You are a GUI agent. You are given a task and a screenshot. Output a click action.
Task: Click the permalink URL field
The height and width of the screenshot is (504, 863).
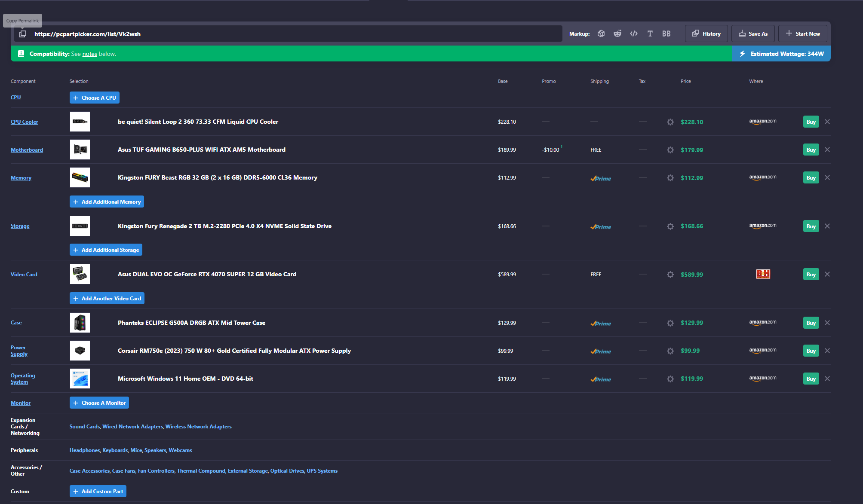(x=288, y=34)
